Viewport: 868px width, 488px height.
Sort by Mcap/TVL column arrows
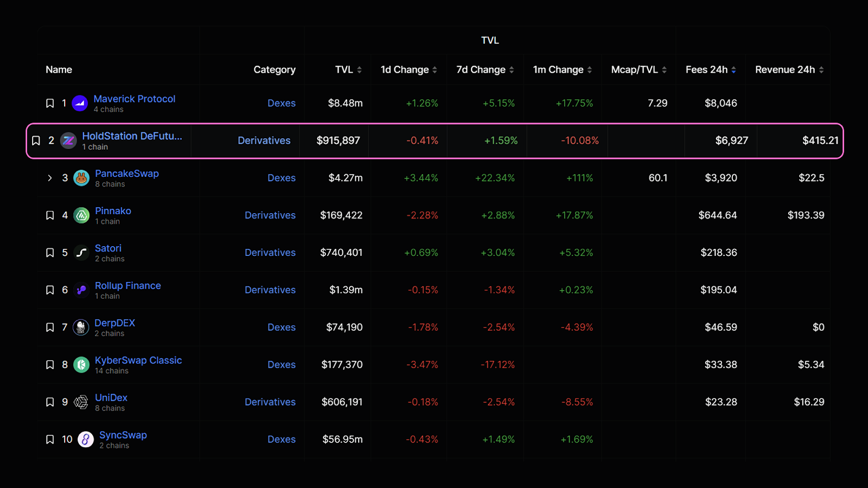664,70
